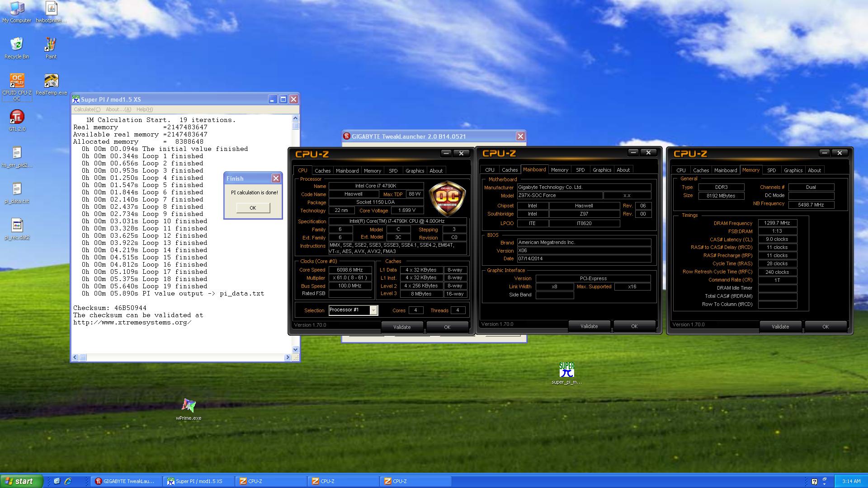Click the Internet Explorer quick launch icon
The height and width of the screenshot is (488, 868).
coord(68,481)
